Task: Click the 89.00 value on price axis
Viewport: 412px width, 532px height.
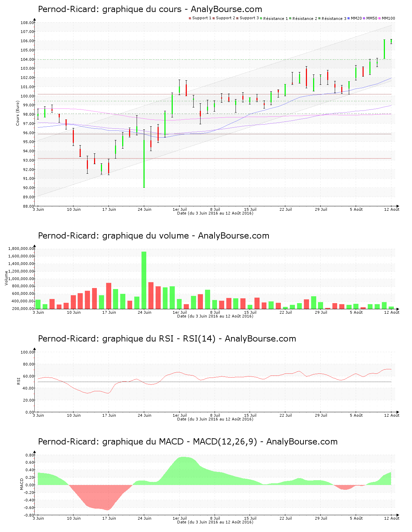Action: pyautogui.click(x=27, y=197)
